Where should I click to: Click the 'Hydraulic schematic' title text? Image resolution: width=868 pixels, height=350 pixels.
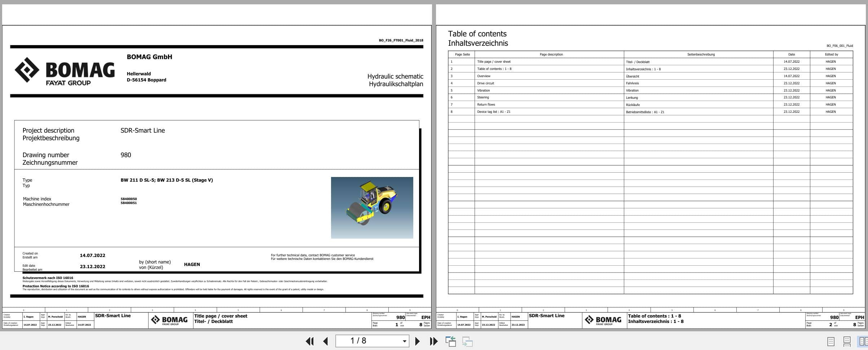[x=395, y=76]
